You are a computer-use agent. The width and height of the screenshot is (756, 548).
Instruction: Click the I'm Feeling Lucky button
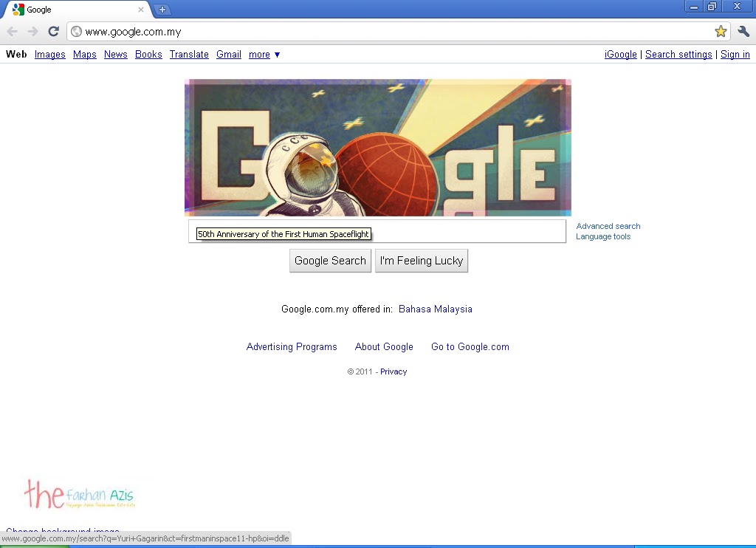click(x=422, y=261)
